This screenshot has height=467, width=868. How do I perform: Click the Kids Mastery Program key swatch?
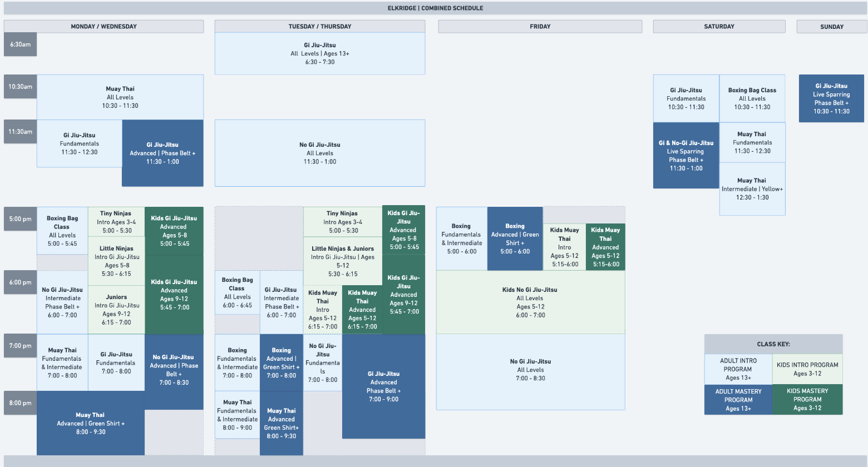pyautogui.click(x=807, y=400)
